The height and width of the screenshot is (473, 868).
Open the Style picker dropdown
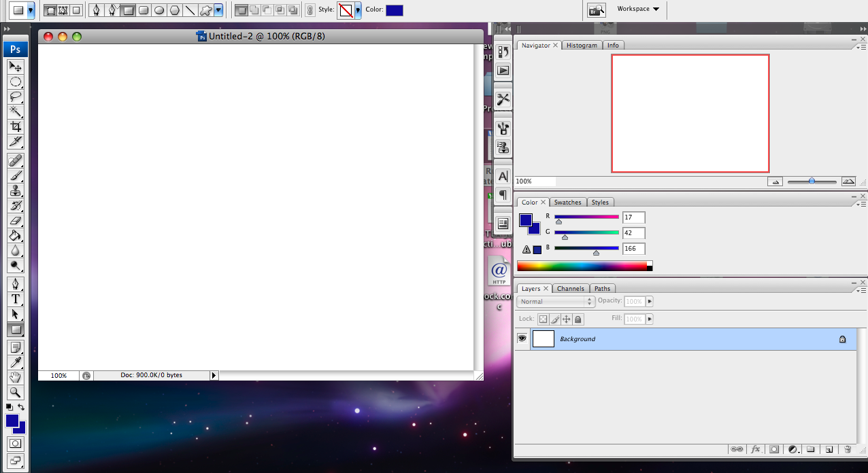click(358, 10)
